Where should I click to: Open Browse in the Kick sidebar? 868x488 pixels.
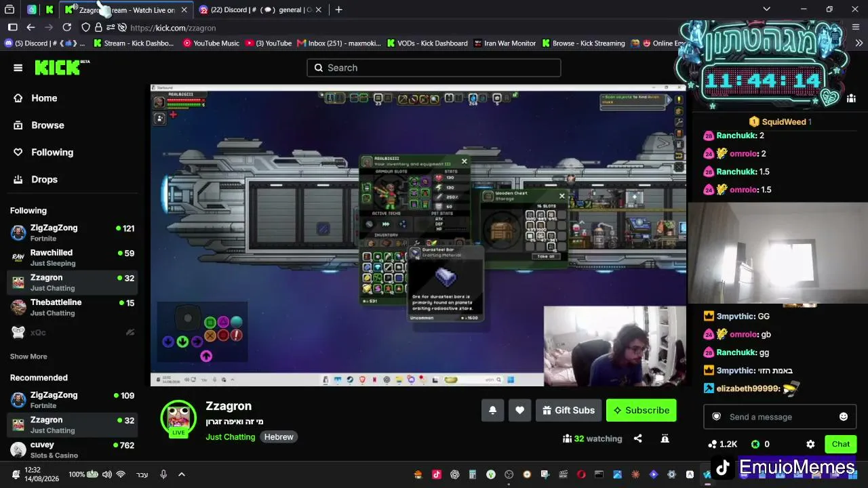coord(39,125)
